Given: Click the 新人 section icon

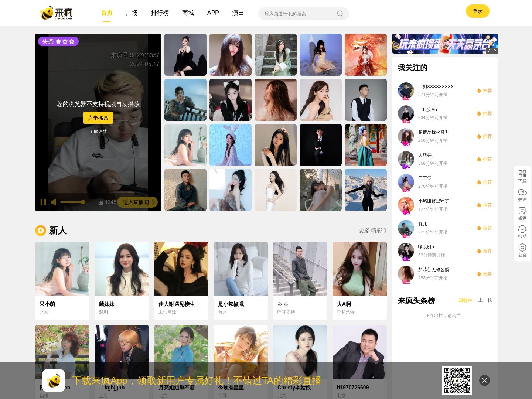Looking at the screenshot, I should pos(41,231).
